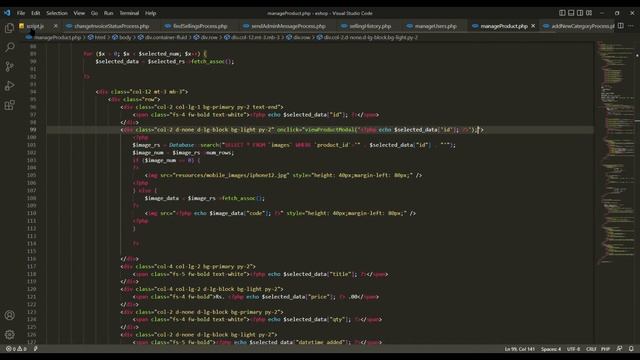This screenshot has width=640, height=360.
Task: Switch to findSellingsProcess.php tab
Action: tap(196, 26)
